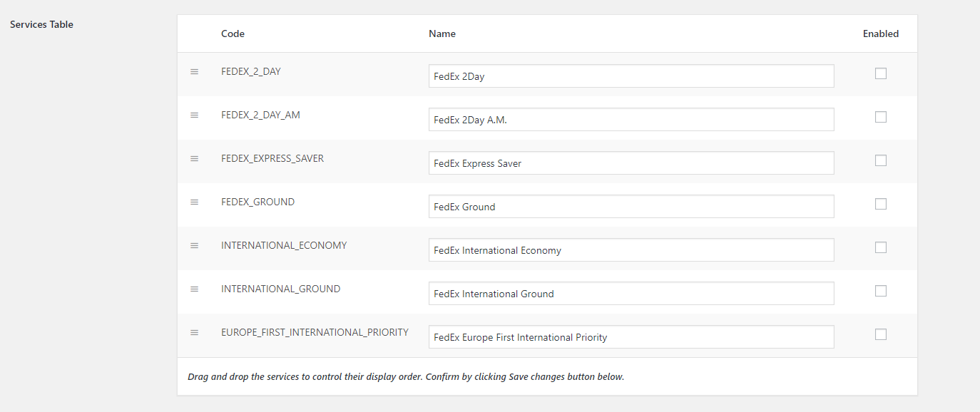Click drag handle for EUROPE_FIRST_INTERNATIONAL_PRIORITY row
Viewport: 980px width, 412px height.
pos(194,332)
